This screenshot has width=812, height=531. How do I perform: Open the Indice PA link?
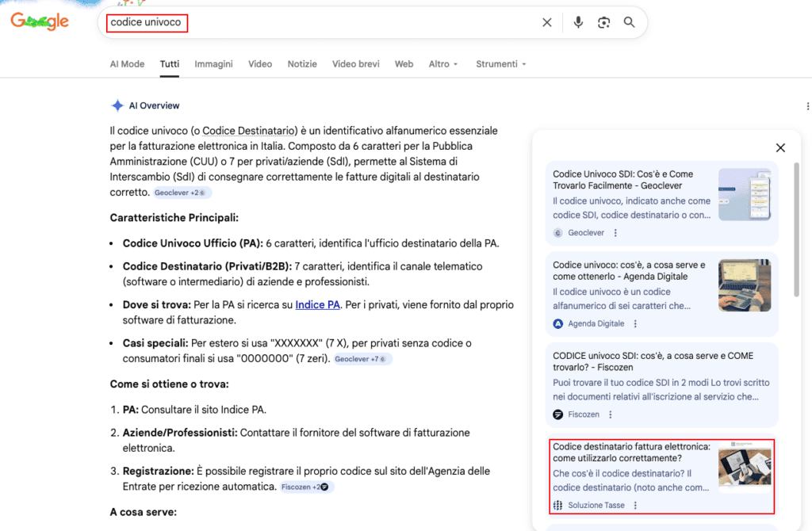[317, 304]
